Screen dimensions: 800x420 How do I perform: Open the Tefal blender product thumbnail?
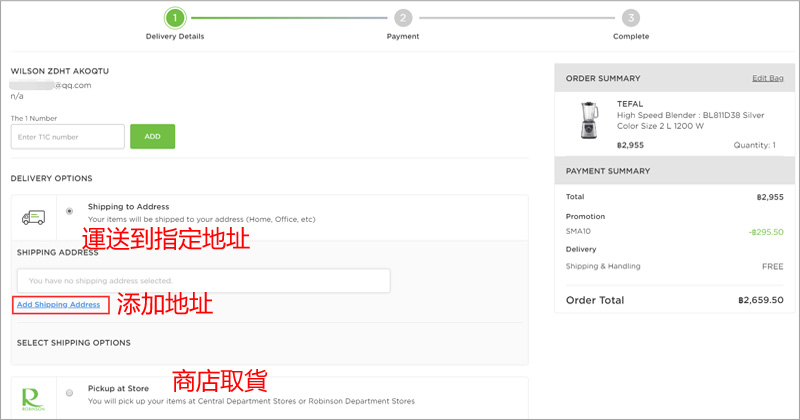(583, 121)
